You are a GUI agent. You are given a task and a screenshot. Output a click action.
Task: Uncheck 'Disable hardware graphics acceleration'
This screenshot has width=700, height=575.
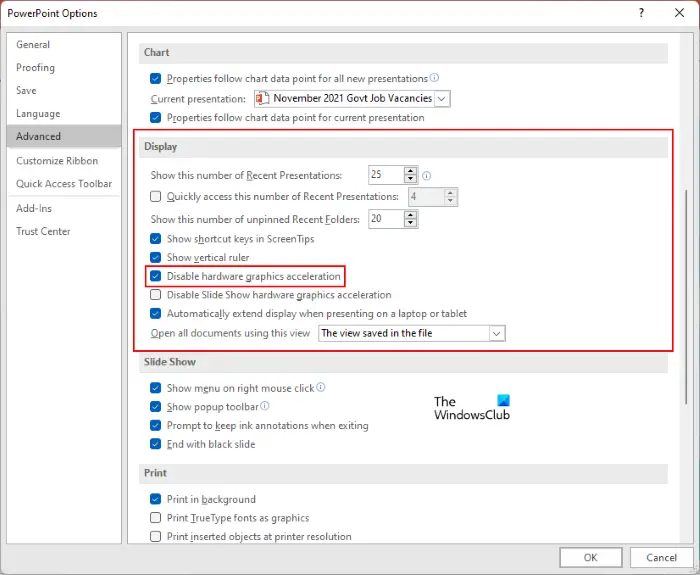pyautogui.click(x=155, y=276)
